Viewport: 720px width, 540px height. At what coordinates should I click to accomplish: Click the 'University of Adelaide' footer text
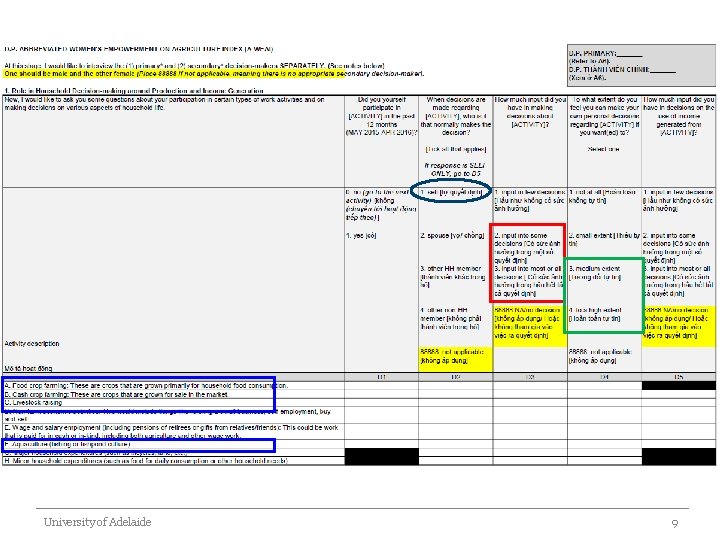[x=97, y=522]
